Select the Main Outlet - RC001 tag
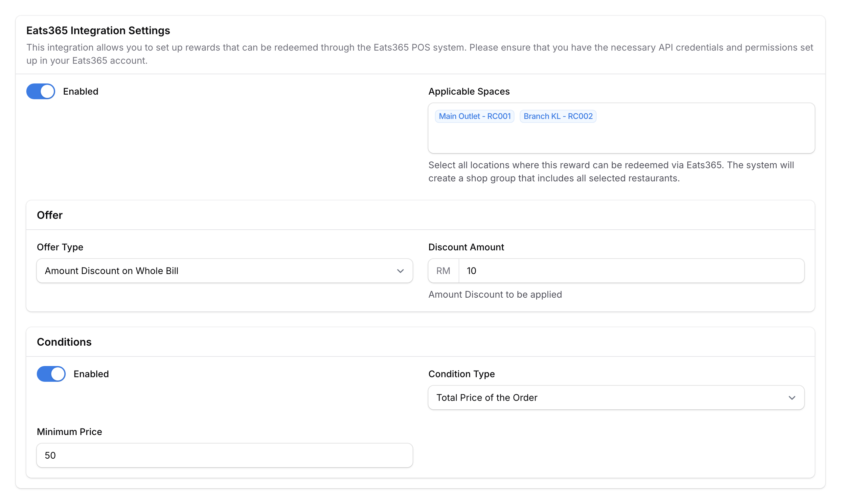 pos(474,116)
